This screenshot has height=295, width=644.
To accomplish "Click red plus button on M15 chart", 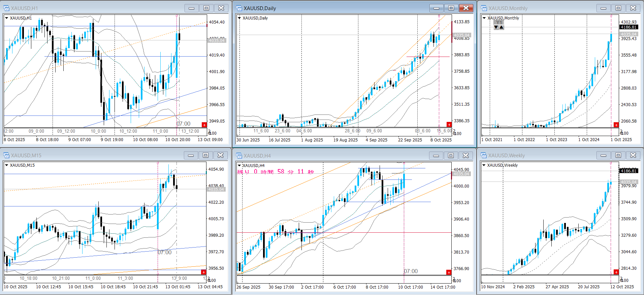I will click(x=203, y=272).
